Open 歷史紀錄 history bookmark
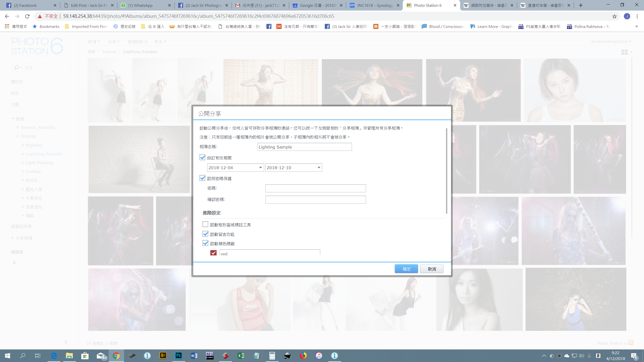644x362 pixels. (125, 26)
